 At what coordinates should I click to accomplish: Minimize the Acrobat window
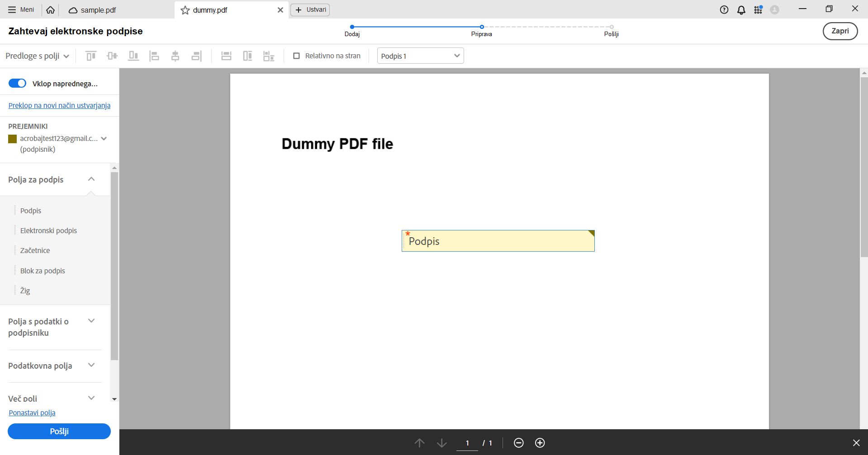tap(803, 9)
